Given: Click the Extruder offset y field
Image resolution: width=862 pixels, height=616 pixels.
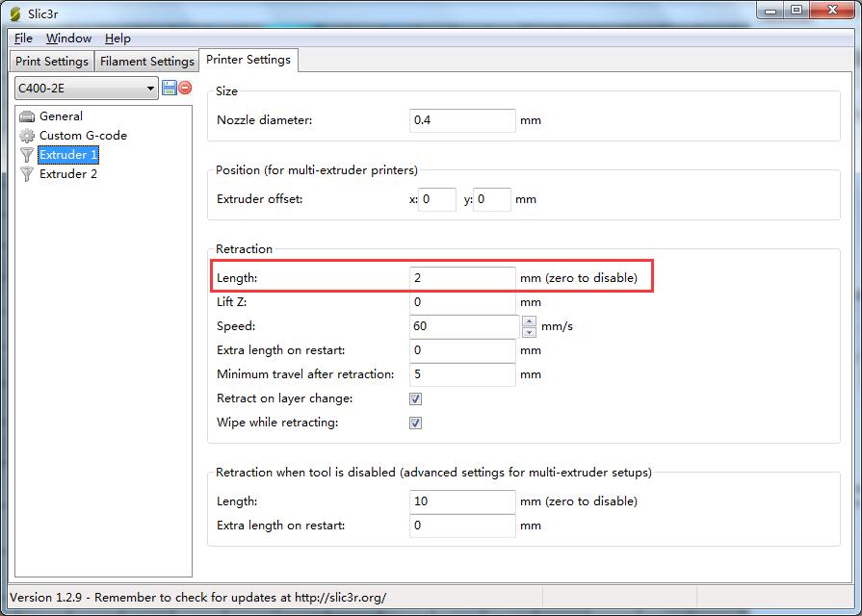Looking at the screenshot, I should [492, 199].
